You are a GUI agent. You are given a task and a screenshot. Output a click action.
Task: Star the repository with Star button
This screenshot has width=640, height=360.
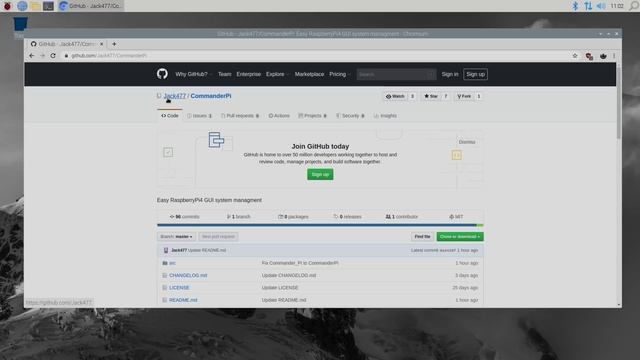coord(431,96)
